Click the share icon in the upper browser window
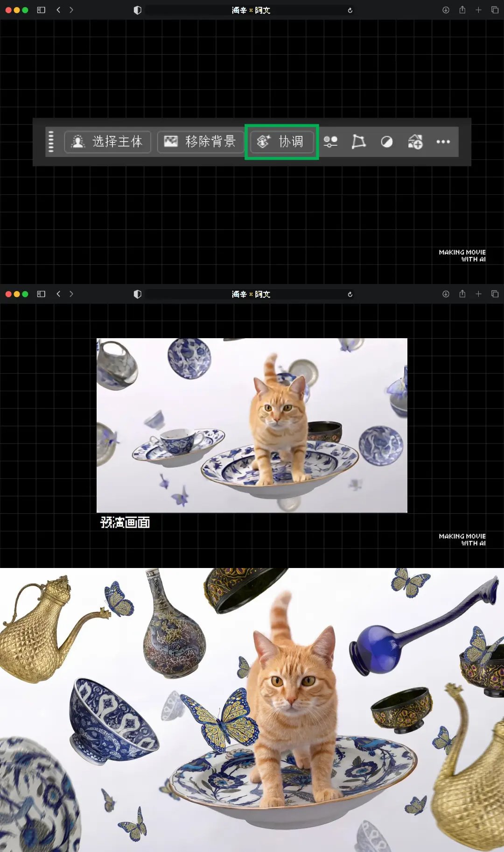504x852 pixels. click(x=462, y=10)
